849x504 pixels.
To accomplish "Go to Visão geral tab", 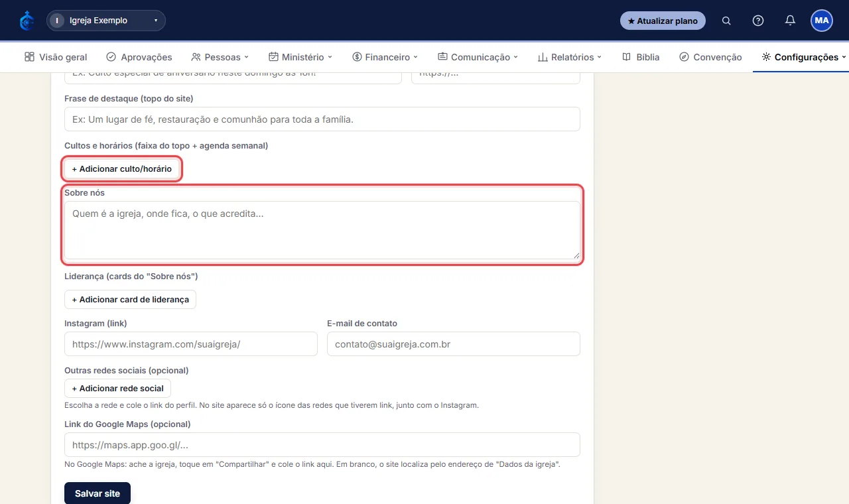I will (x=56, y=57).
